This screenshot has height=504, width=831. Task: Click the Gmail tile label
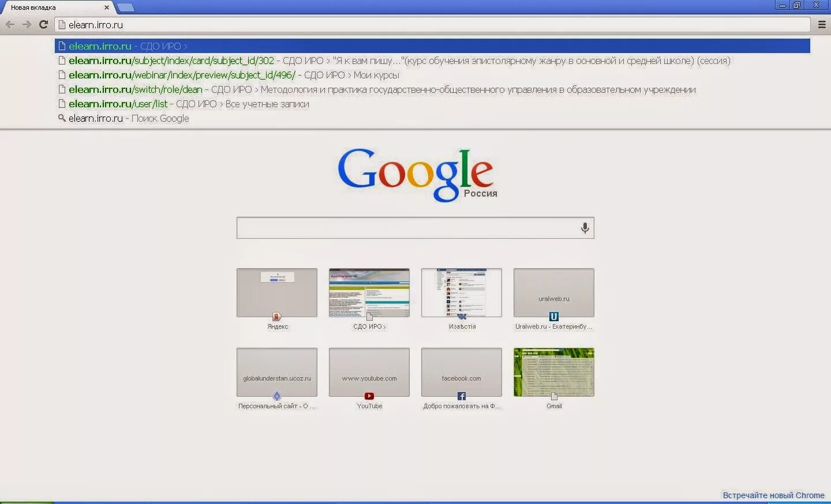554,406
